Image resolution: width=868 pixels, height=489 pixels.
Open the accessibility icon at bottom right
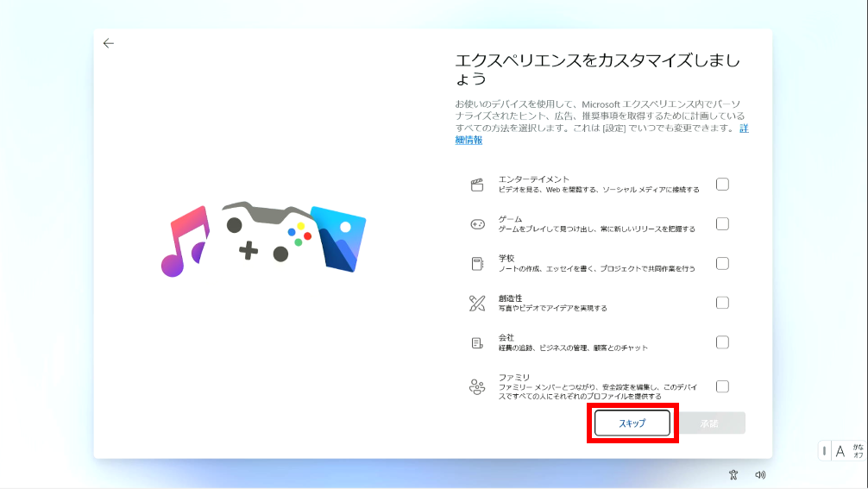coord(733,474)
